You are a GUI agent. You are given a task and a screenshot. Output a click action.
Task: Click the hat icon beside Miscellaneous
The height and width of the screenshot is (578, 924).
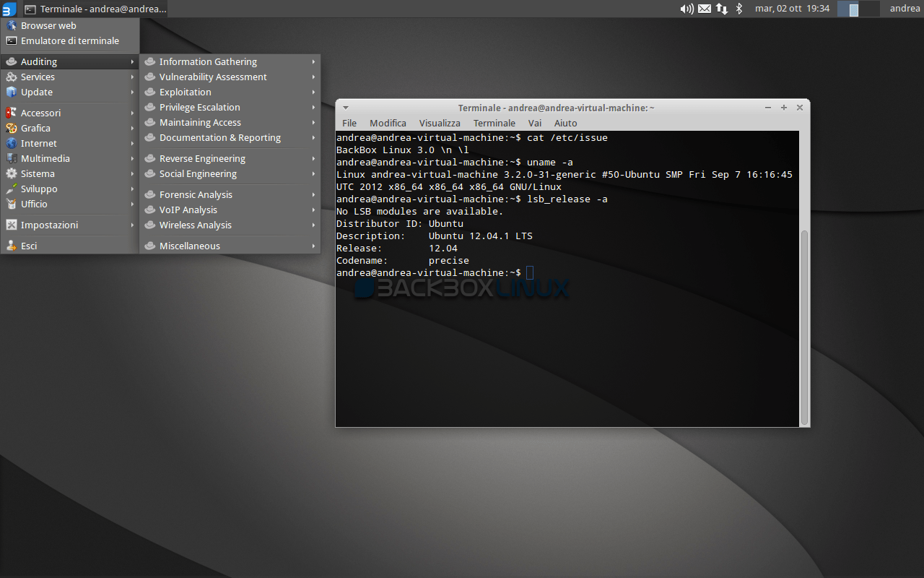click(x=150, y=246)
